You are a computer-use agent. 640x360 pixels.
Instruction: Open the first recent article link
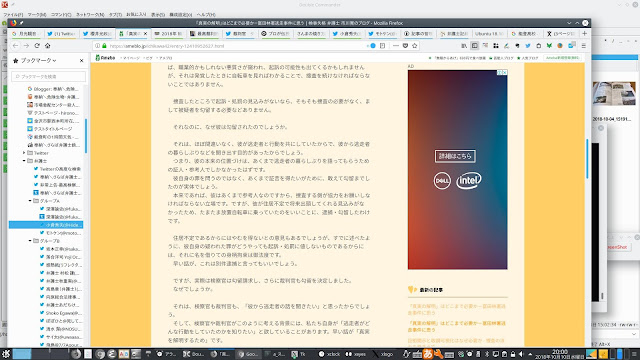[457, 309]
